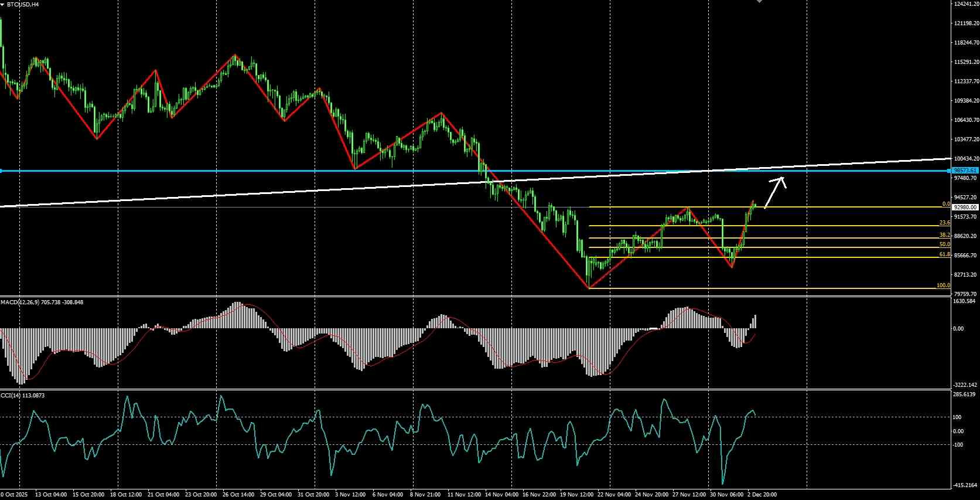Click the CCI -100 level label

tap(959, 445)
